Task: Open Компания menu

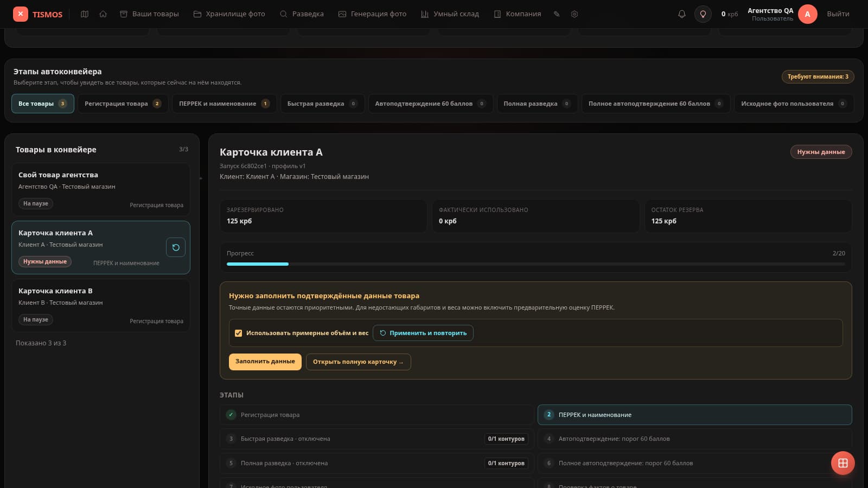Action: point(518,14)
